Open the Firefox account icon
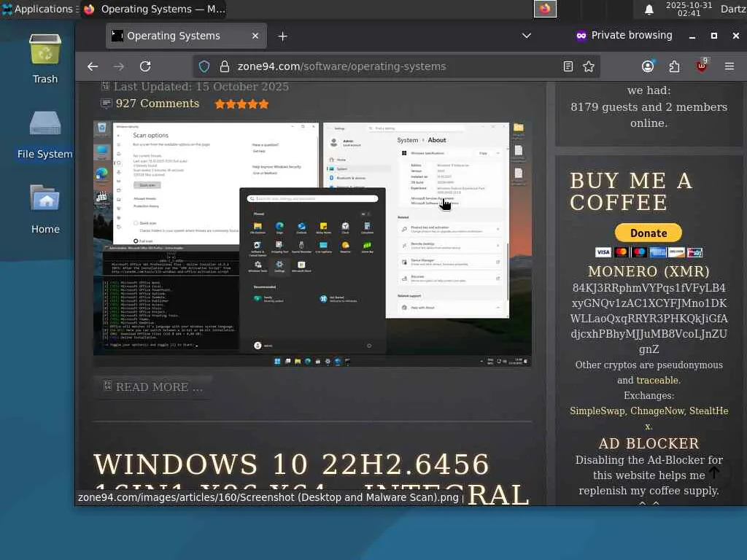 pyautogui.click(x=648, y=66)
